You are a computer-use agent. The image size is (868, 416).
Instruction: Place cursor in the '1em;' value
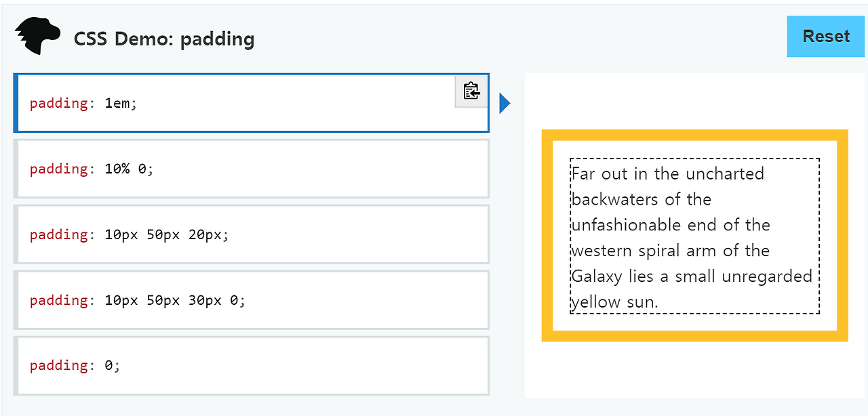pos(121,104)
